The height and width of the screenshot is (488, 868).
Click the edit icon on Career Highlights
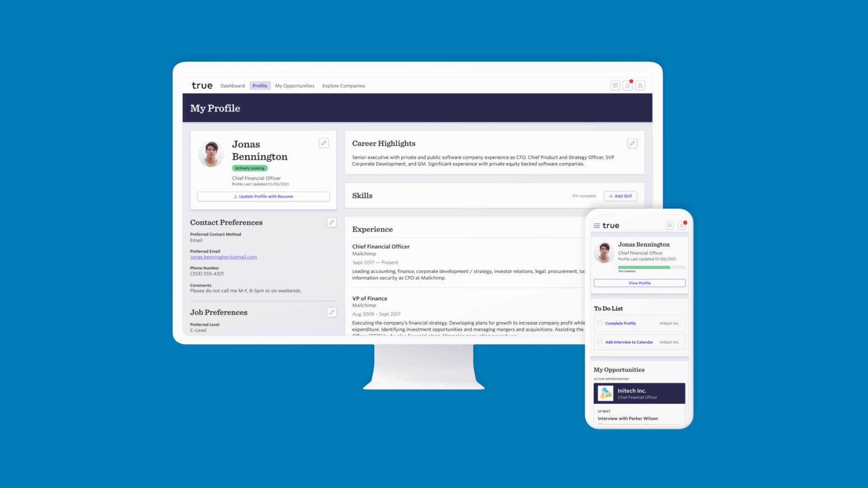[632, 144]
